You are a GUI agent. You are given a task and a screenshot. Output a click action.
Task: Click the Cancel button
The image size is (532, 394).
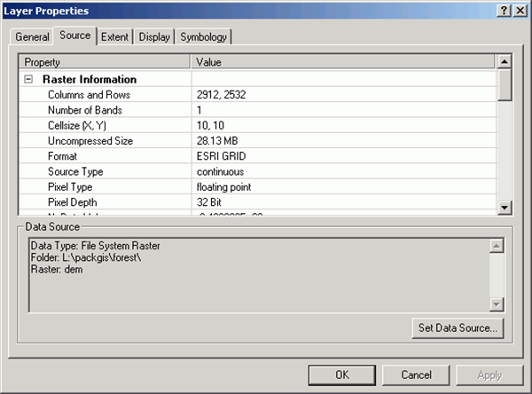[x=416, y=375]
